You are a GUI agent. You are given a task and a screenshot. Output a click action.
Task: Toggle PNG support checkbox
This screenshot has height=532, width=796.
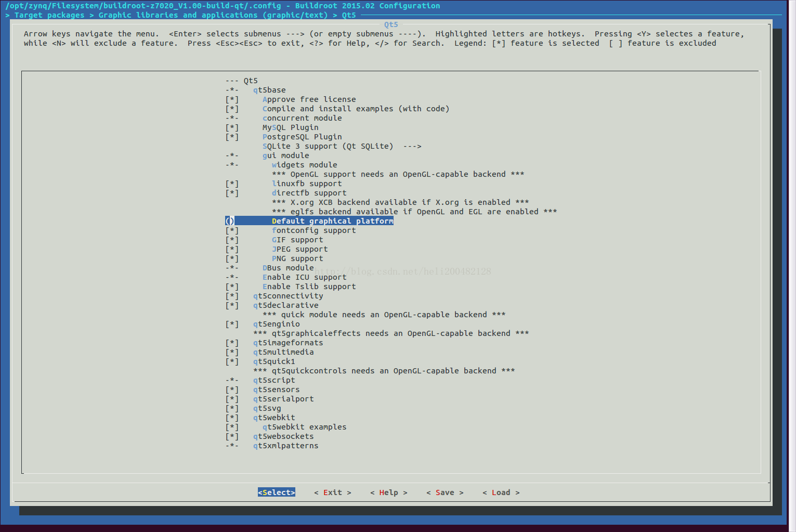[232, 258]
